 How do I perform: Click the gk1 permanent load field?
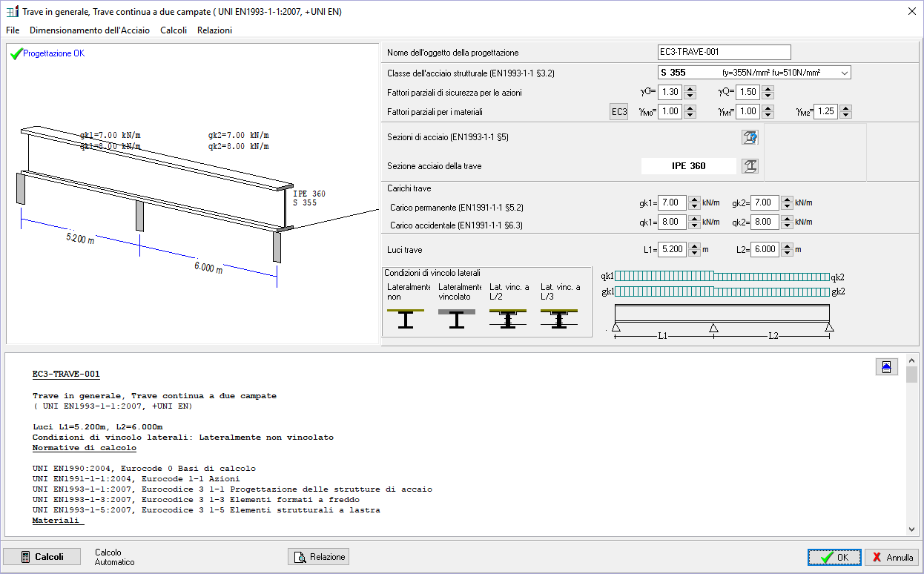click(x=672, y=202)
